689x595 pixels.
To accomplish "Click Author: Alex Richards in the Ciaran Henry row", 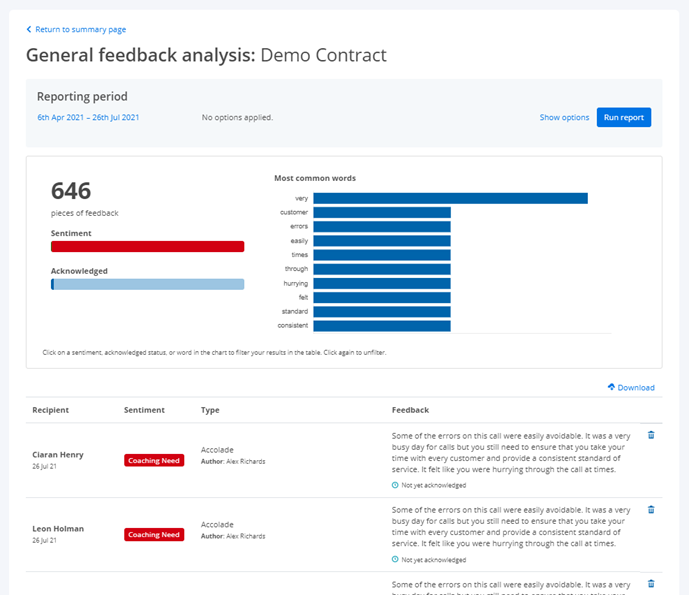I will pyautogui.click(x=233, y=461).
